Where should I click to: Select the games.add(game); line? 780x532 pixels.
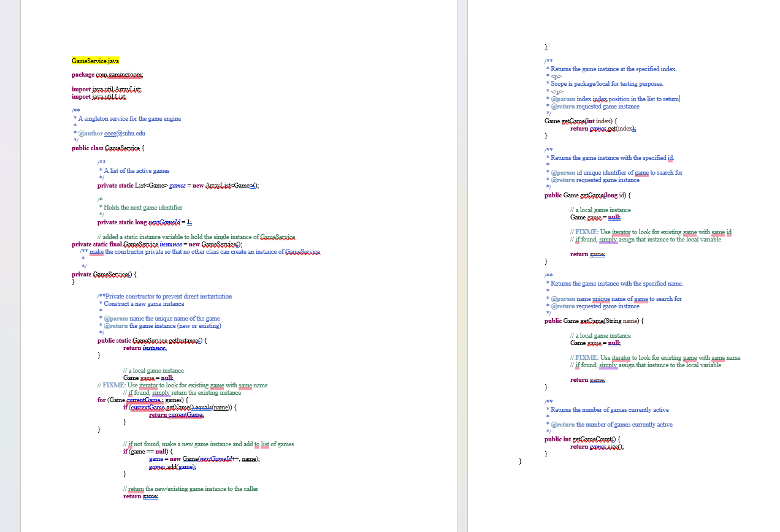(x=172, y=466)
